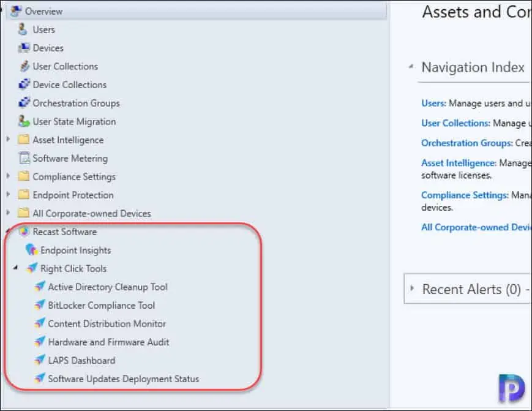Click the User State Migration icon
Image resolution: width=532 pixels, height=411 pixels.
click(24, 121)
